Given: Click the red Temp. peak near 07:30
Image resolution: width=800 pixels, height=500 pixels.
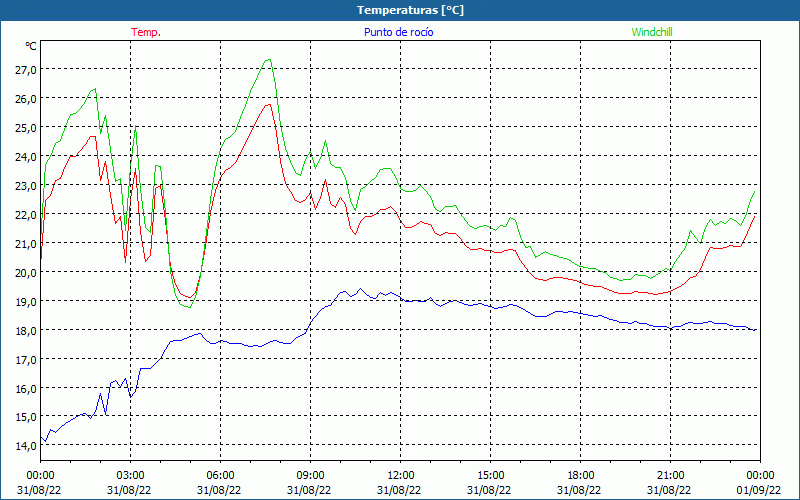Looking at the screenshot, I should [x=268, y=104].
